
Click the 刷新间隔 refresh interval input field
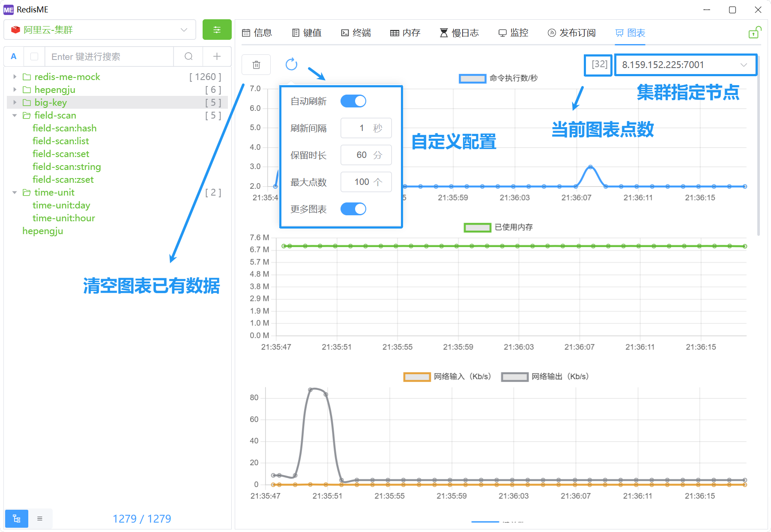click(365, 128)
